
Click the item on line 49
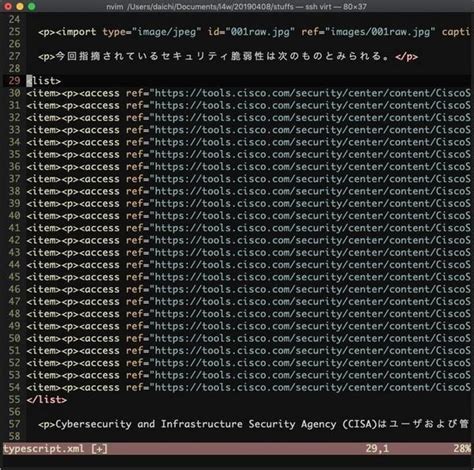tap(248, 326)
